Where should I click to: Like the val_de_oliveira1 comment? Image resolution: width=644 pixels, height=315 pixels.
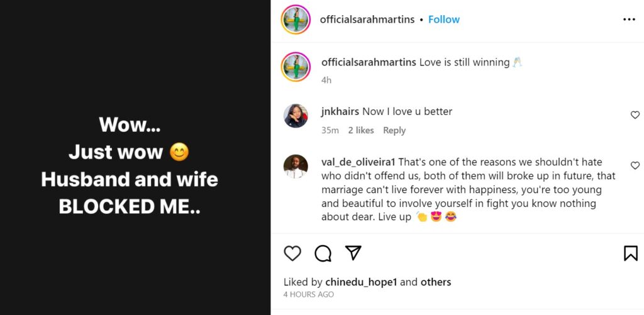click(635, 165)
